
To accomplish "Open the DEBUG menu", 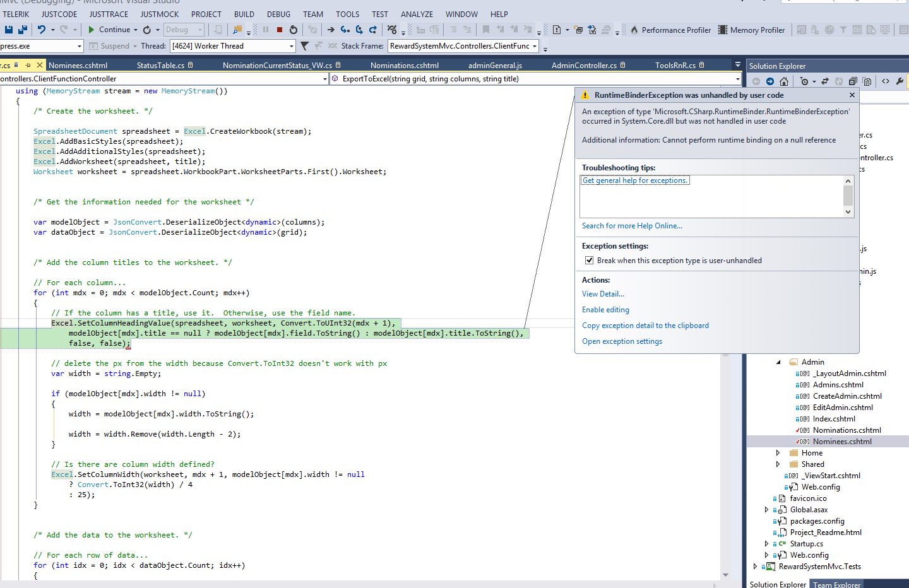I will [x=278, y=14].
